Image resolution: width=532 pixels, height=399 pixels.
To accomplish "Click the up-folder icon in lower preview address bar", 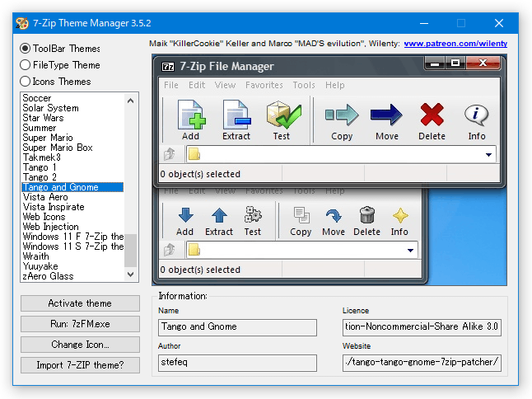I will (x=170, y=250).
